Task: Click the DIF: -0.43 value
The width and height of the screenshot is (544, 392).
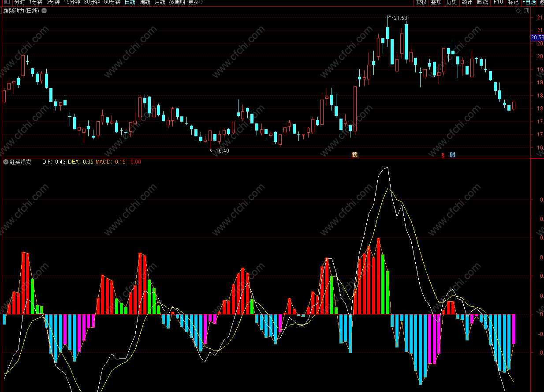Action: tap(54, 162)
